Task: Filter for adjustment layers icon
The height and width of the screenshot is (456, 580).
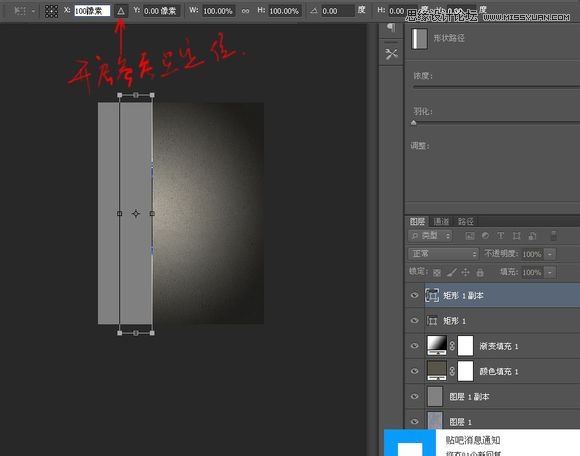Action: click(x=485, y=236)
